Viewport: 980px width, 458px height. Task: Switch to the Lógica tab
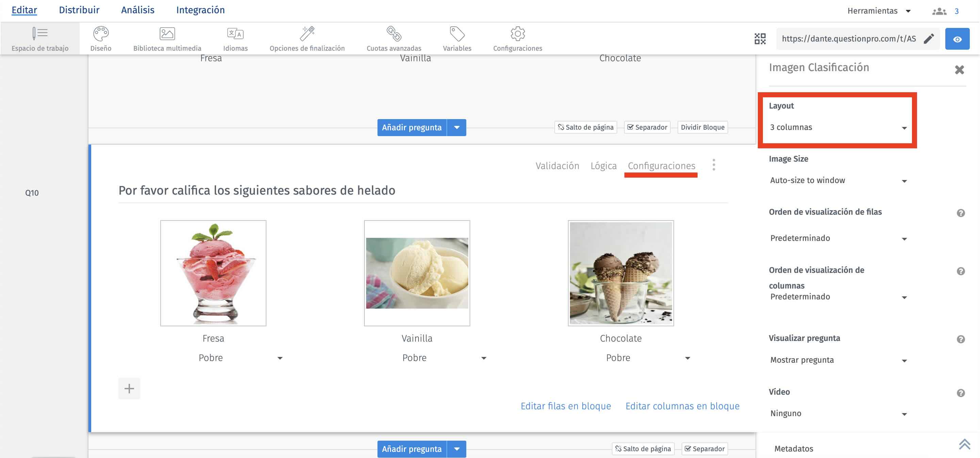(x=604, y=166)
